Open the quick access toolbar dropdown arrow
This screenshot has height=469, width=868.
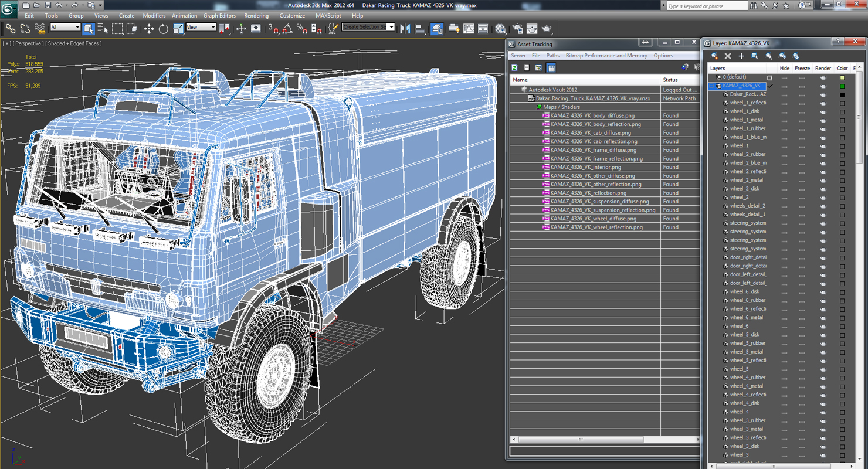pyautogui.click(x=100, y=5)
